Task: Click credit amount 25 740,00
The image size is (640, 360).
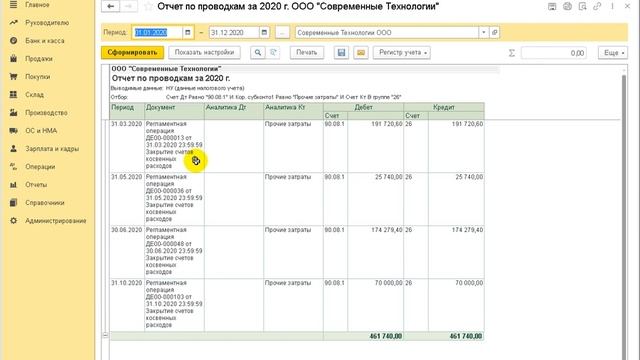Action: pos(469,177)
